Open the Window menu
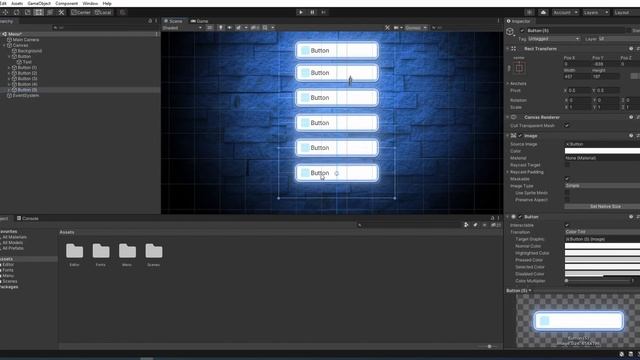 pyautogui.click(x=90, y=3)
